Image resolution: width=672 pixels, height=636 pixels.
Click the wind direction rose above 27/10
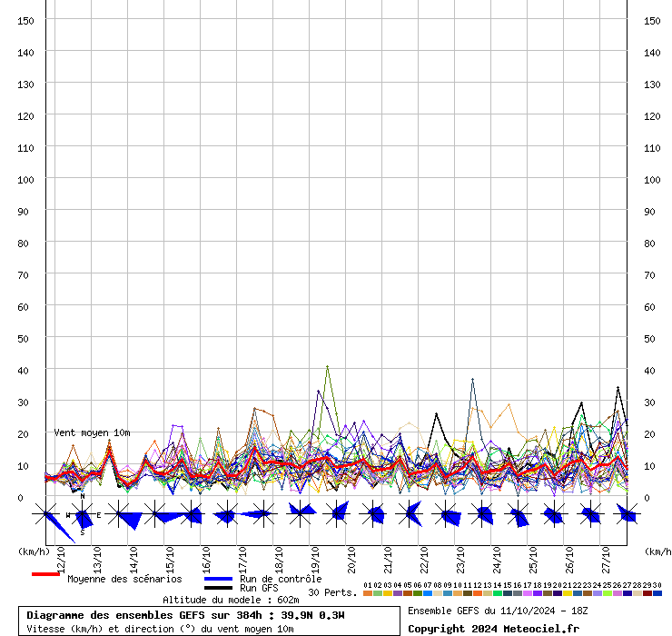(x=590, y=515)
